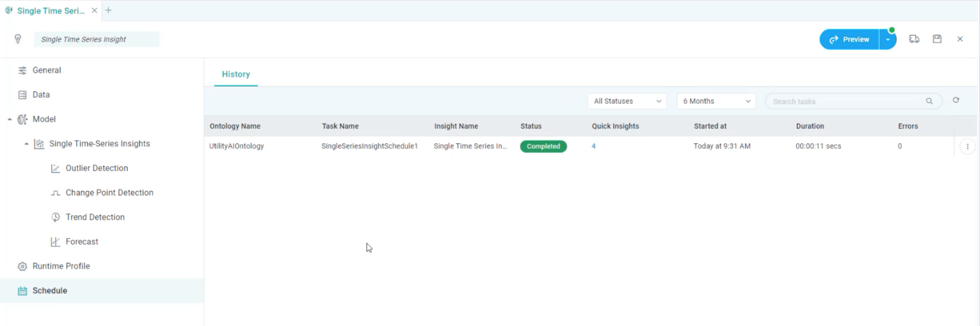Open the Data section in sidebar
This screenshot has height=326, width=980.
click(x=41, y=94)
